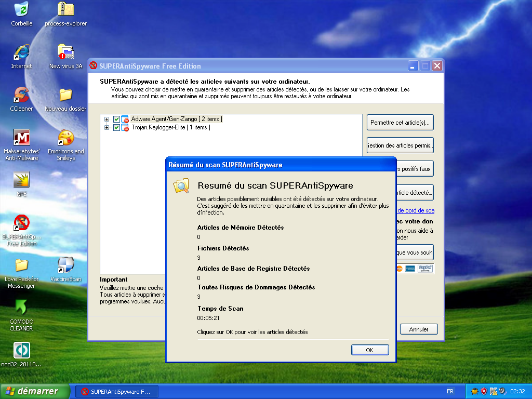Open Emoticons and Smileys shortcut
532x399 pixels.
(x=66, y=138)
